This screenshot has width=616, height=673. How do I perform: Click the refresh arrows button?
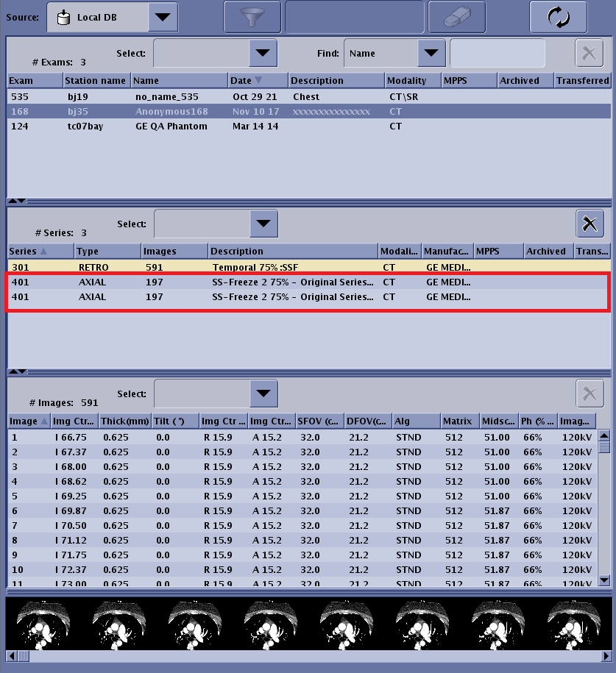pos(558,17)
